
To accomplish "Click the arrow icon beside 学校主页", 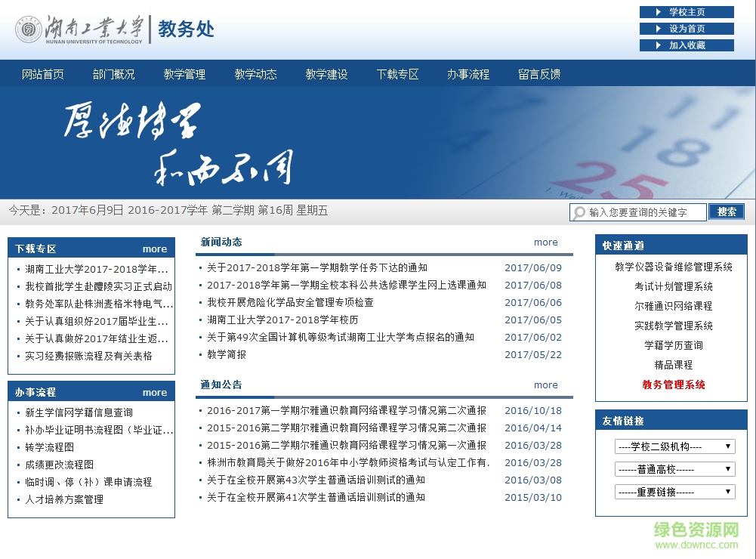I will [x=659, y=11].
